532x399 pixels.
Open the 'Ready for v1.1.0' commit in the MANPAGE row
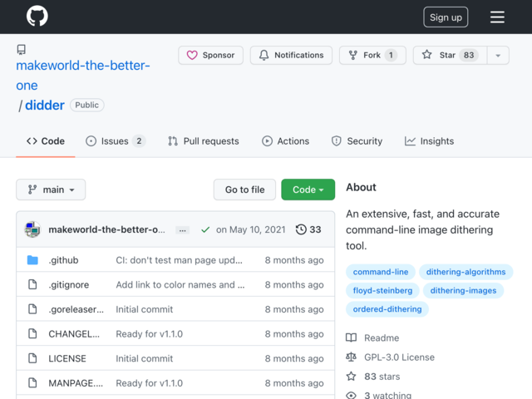[x=150, y=383]
